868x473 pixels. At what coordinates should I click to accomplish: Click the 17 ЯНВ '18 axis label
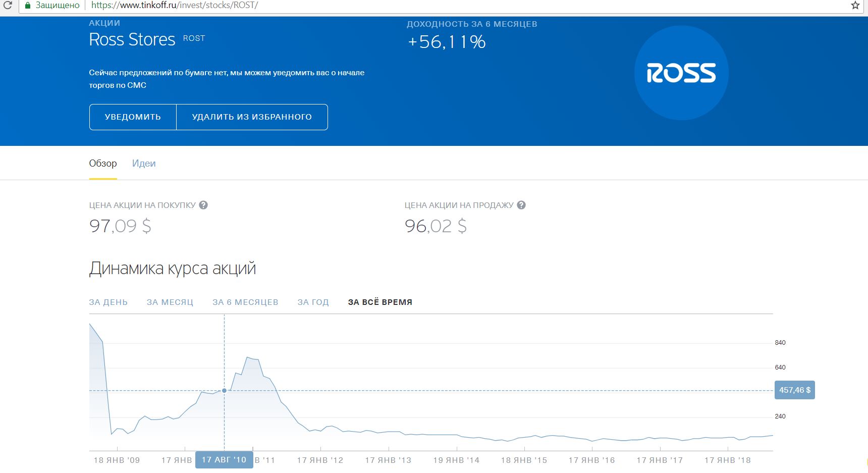pyautogui.click(x=728, y=460)
